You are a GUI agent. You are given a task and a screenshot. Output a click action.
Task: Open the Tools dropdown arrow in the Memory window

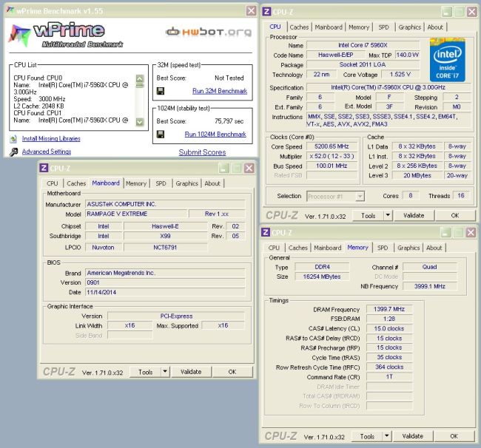(387, 436)
